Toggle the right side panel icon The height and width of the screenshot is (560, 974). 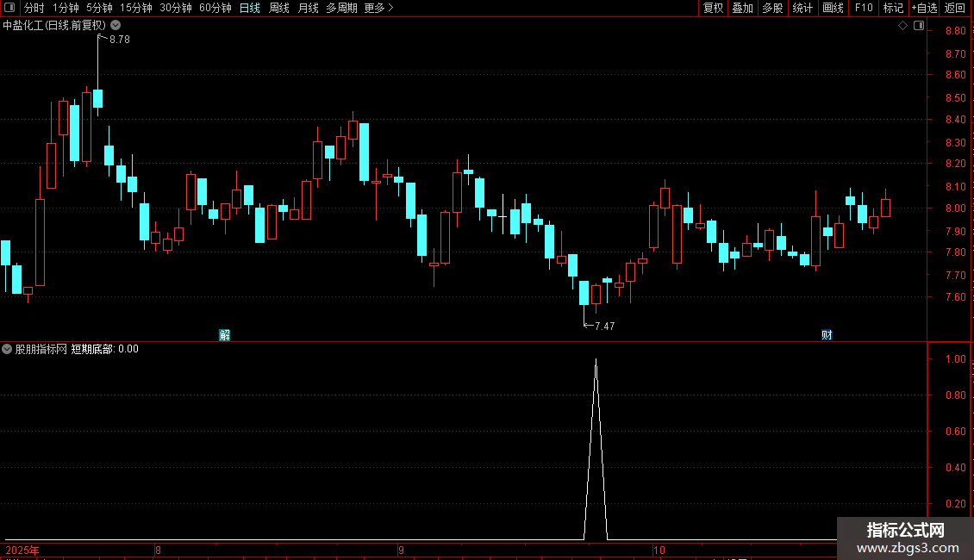919,26
